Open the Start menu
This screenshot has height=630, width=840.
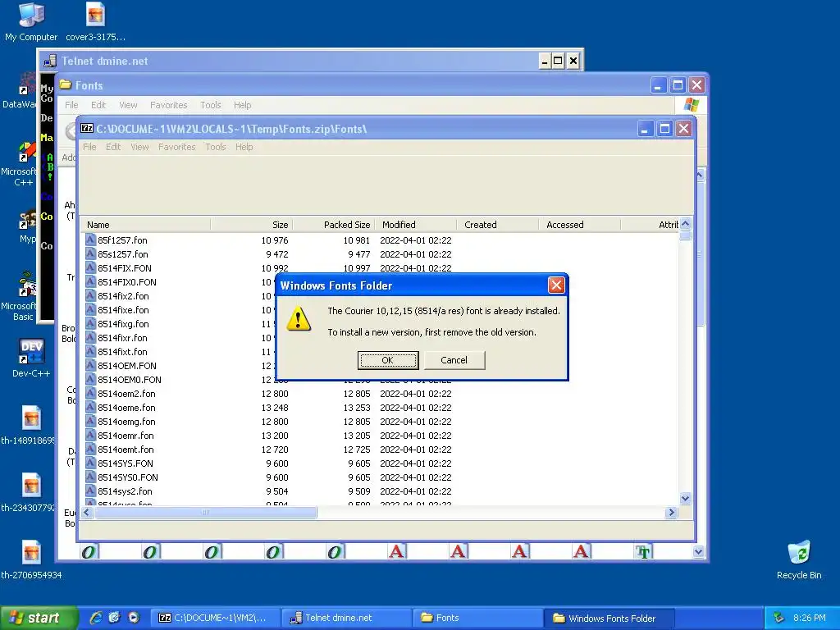[x=39, y=618]
